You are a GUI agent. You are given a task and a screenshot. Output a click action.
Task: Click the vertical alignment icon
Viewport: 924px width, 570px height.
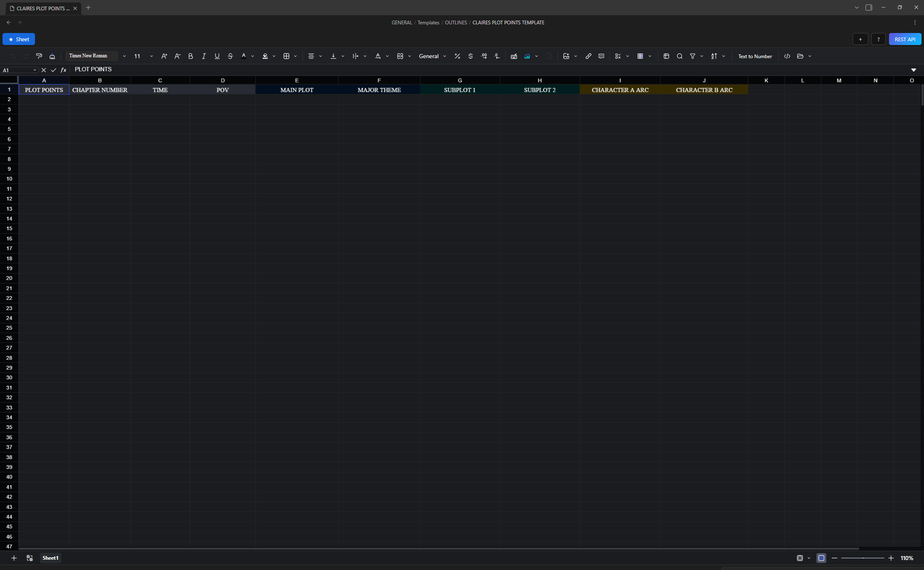(x=333, y=56)
